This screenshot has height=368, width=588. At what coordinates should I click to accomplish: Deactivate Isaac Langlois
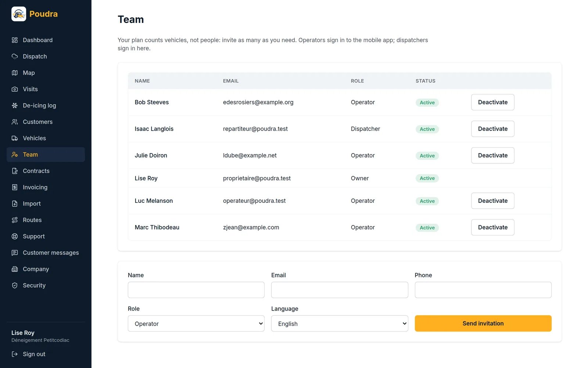493,129
